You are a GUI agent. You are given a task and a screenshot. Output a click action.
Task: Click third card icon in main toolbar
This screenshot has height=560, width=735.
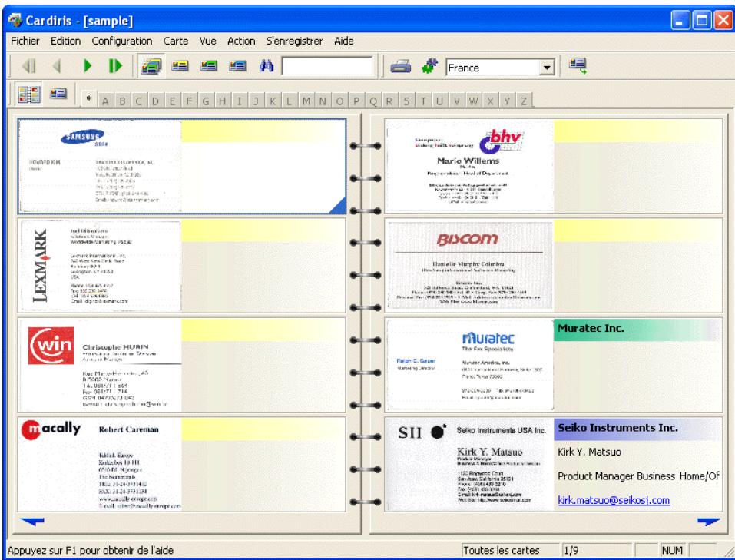(209, 66)
